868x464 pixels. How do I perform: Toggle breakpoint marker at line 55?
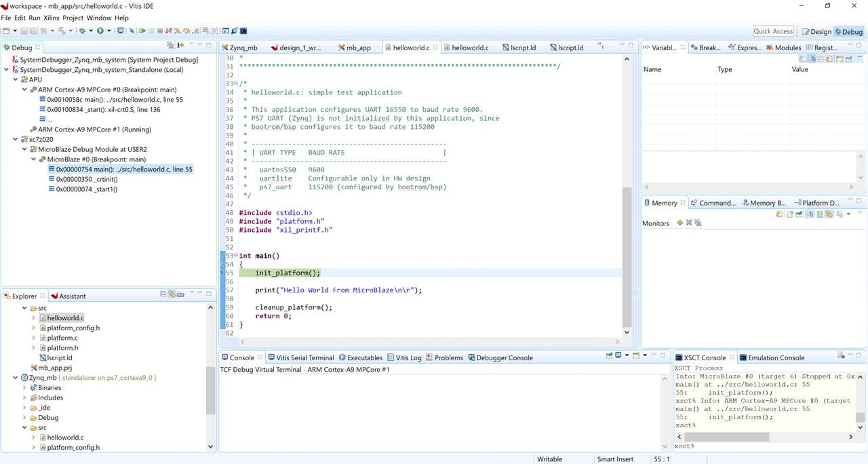tap(222, 273)
